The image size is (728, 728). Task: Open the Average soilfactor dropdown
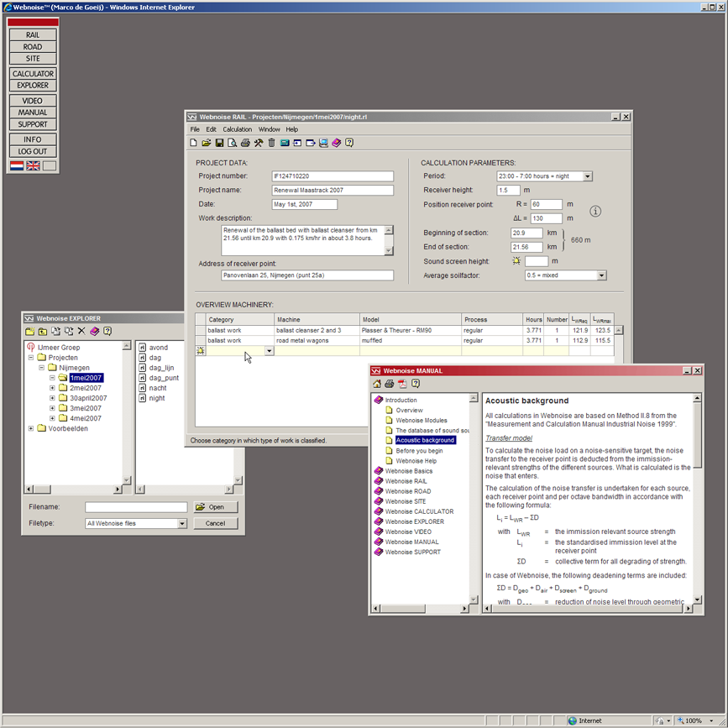coord(602,275)
